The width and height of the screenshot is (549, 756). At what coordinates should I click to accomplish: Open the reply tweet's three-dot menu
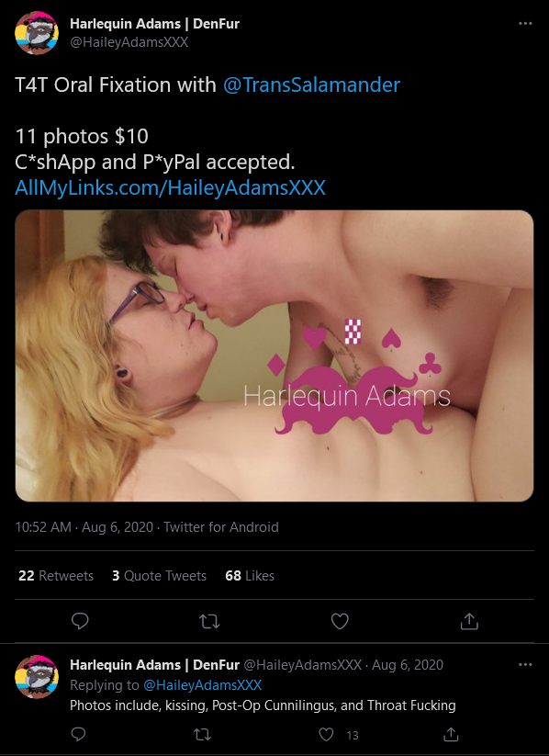(x=525, y=664)
